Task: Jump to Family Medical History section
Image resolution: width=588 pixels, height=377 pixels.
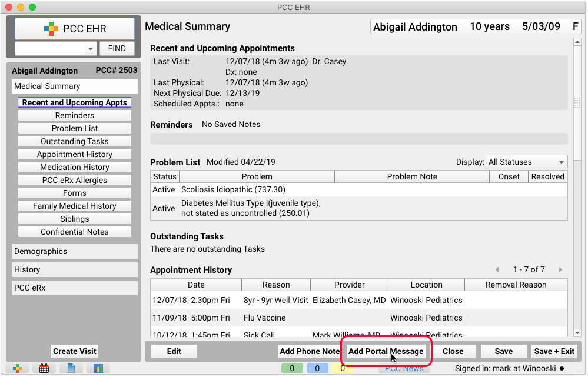Action: pos(74,206)
